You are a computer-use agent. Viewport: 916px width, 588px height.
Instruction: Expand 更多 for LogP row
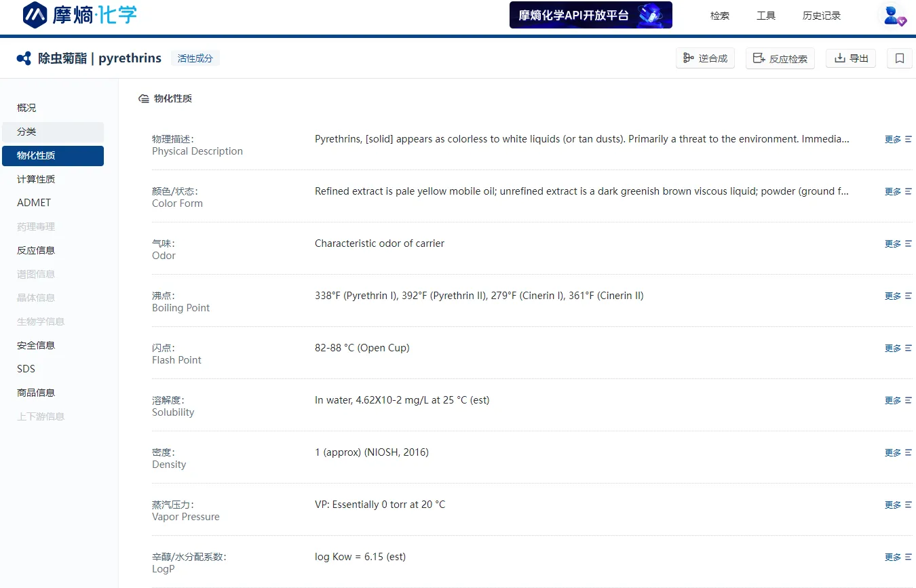(x=893, y=557)
